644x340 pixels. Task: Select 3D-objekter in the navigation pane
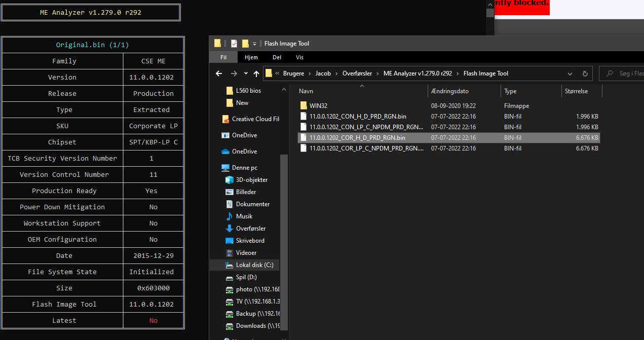point(251,180)
